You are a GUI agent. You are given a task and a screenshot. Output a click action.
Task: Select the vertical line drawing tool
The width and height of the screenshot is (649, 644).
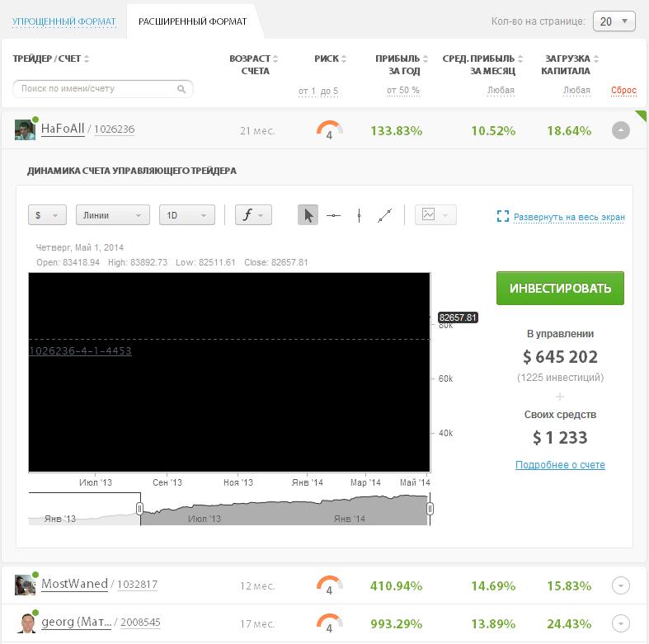(359, 215)
